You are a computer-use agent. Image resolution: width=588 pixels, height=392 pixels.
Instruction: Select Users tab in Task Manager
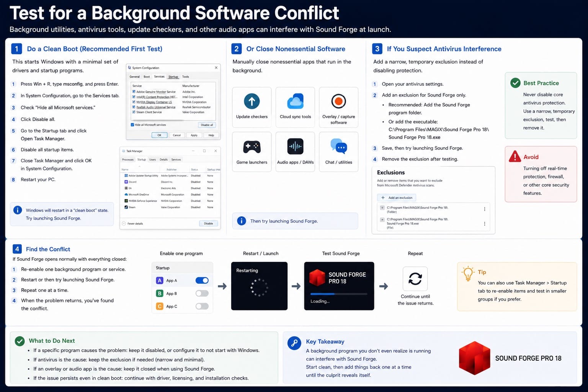pos(152,160)
